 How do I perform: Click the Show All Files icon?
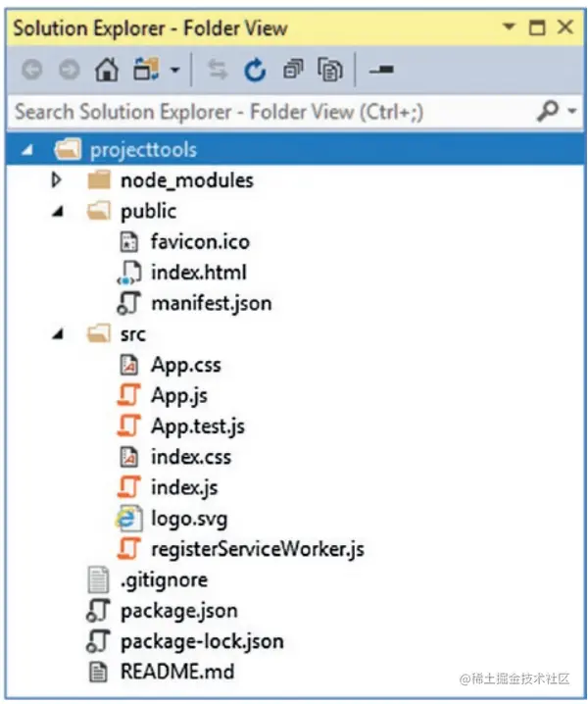tap(330, 70)
